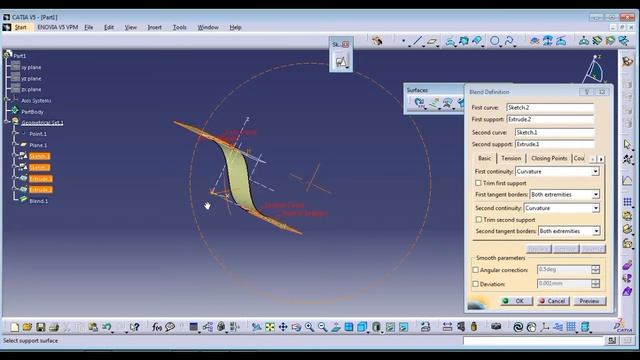The image size is (640, 360).
Task: Select the Line tool in the top toolbar
Action: point(417,41)
